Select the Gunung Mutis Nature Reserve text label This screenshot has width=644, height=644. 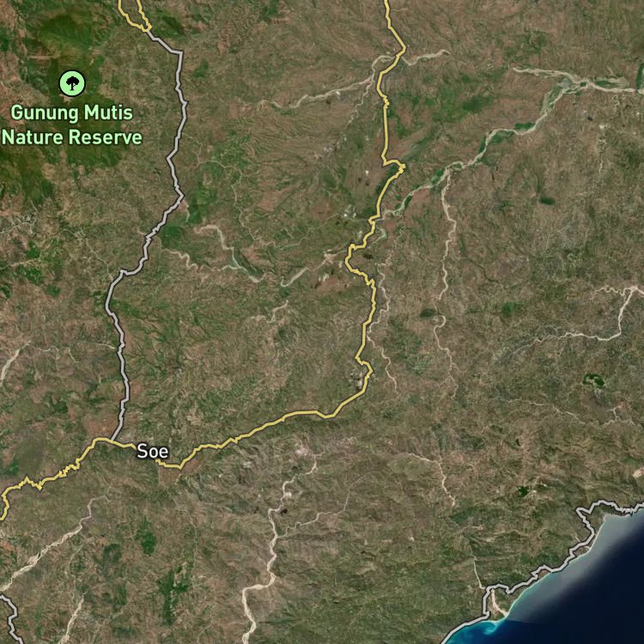pos(71,125)
